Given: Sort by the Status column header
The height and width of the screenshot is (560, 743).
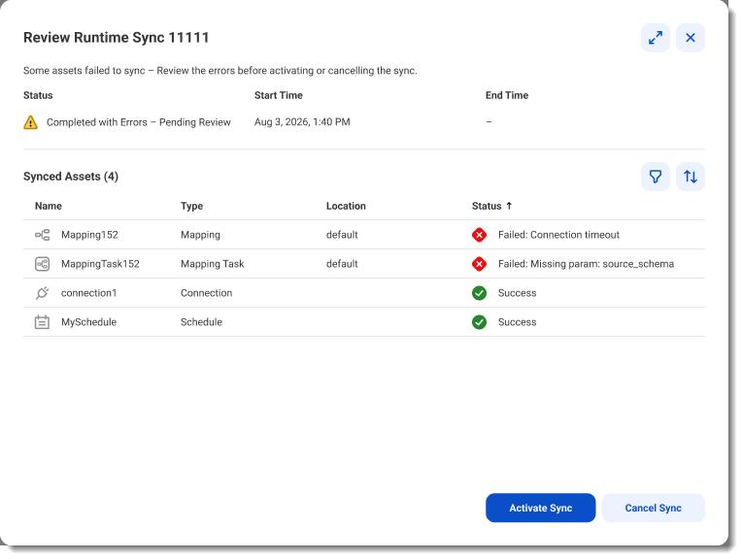Looking at the screenshot, I should tap(487, 206).
